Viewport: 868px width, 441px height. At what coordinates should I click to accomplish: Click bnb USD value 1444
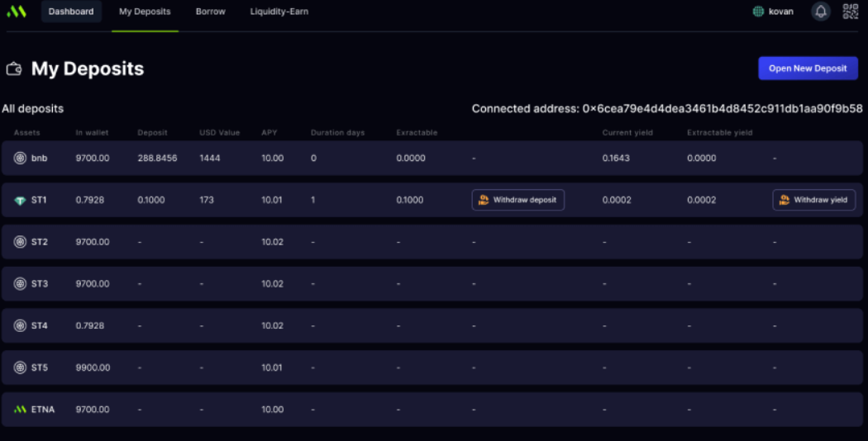click(210, 159)
